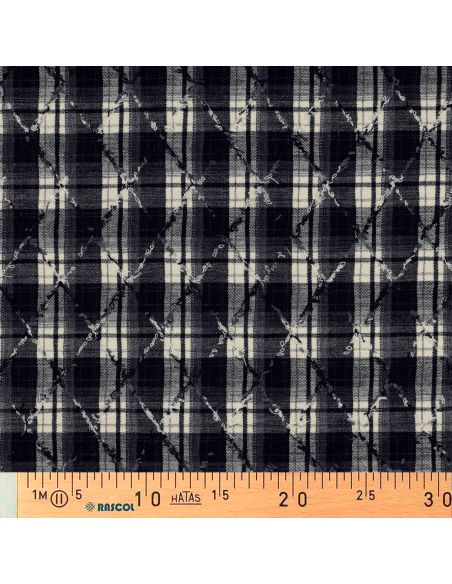The image size is (452, 584).
Task: Click the Rascol snowflake logo icon
Action: [x=90, y=507]
